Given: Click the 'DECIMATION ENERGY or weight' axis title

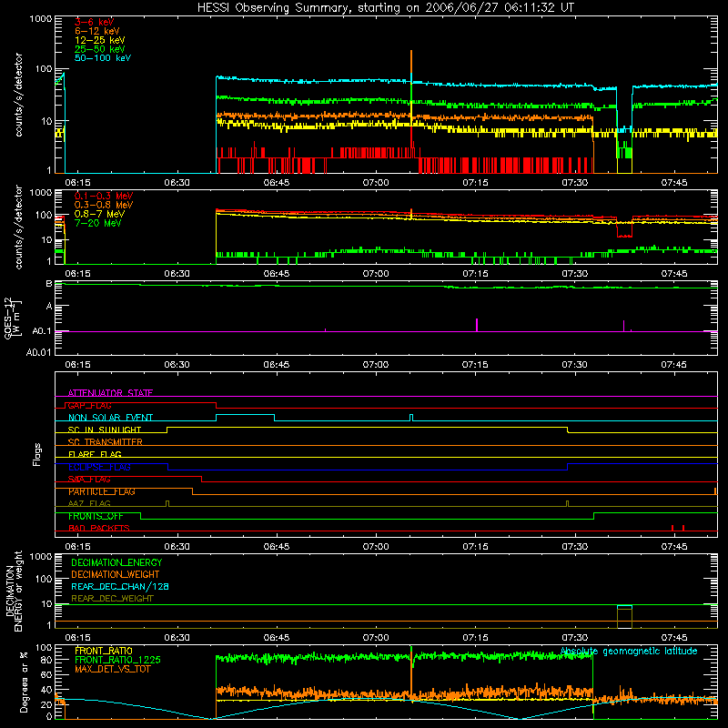Looking at the screenshot, I should coord(14,591).
